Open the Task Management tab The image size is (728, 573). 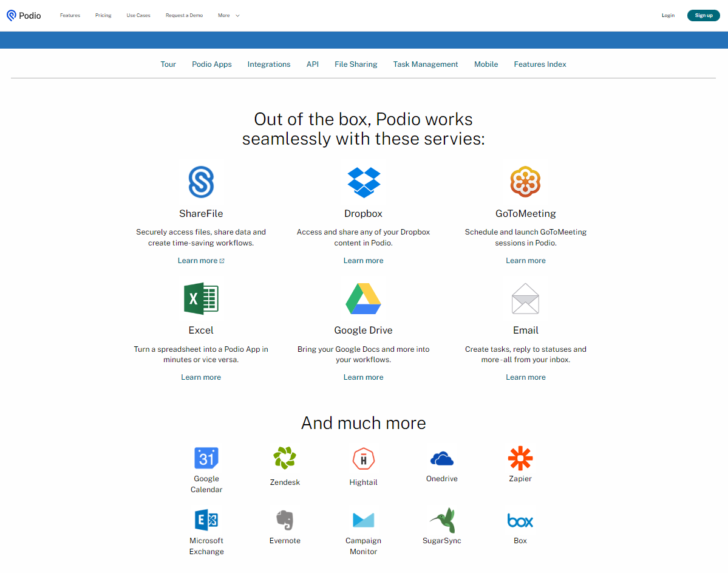point(426,64)
